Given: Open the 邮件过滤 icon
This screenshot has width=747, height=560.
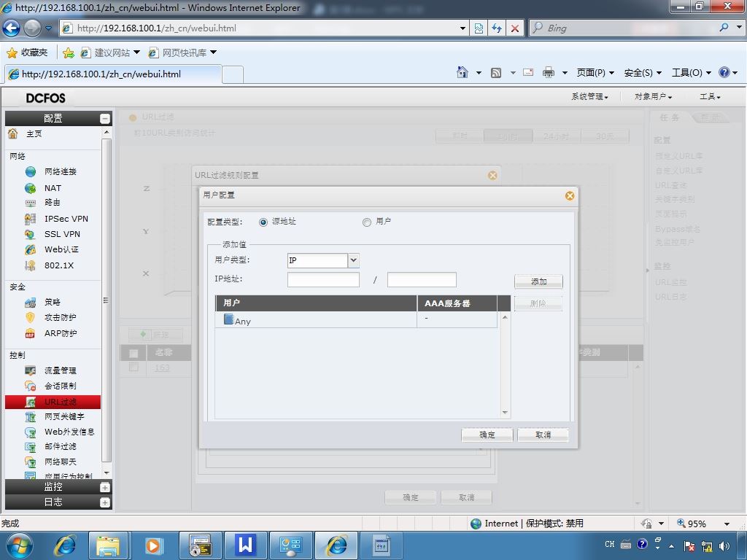Looking at the screenshot, I should coord(31,447).
